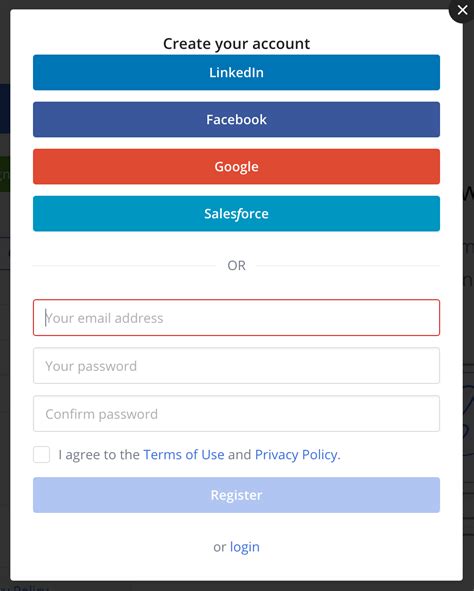The height and width of the screenshot is (591, 474).
Task: Register using the red Google button
Action: [x=236, y=167]
